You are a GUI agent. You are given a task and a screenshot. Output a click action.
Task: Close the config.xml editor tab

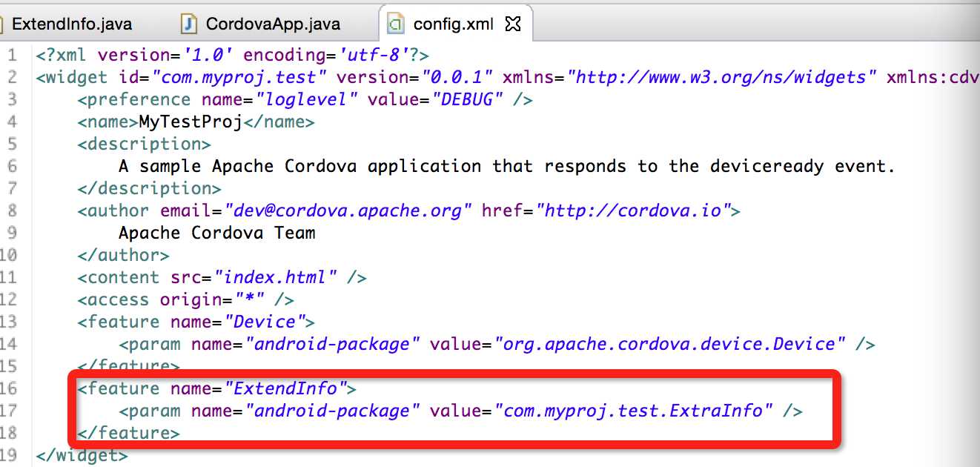click(513, 24)
